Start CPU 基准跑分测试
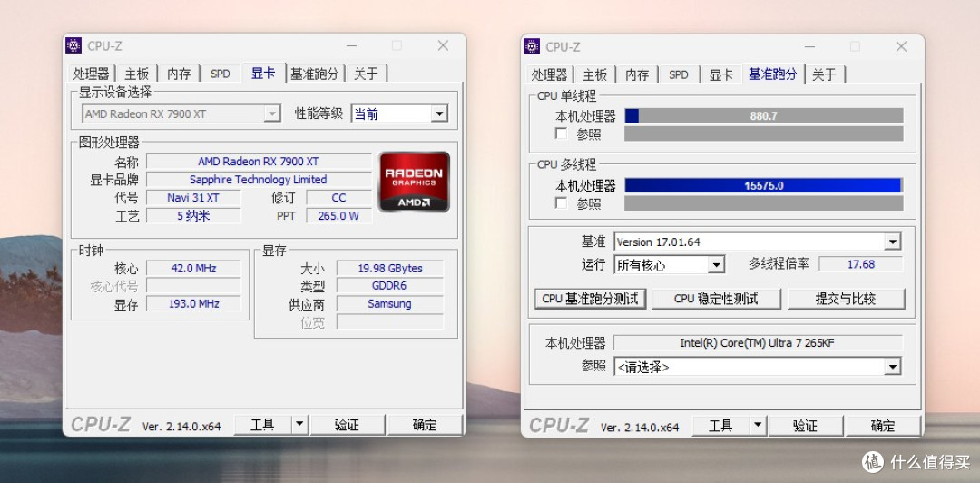This screenshot has height=483, width=980. tap(590, 299)
